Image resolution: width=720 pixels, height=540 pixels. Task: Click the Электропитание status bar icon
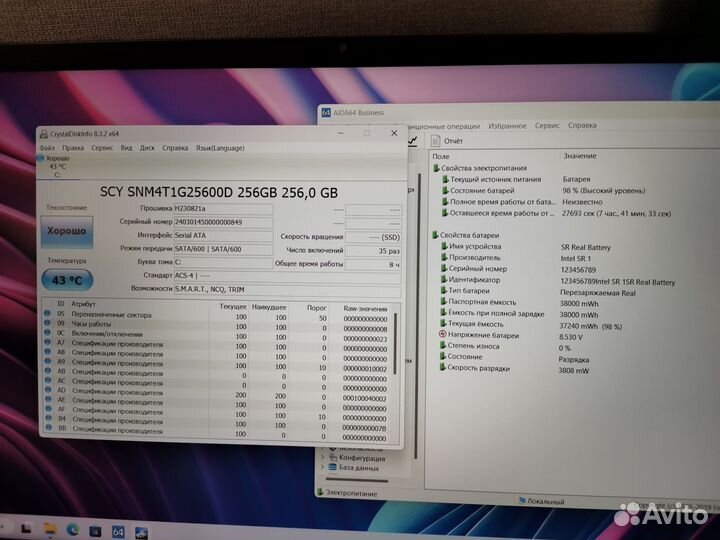coord(321,492)
